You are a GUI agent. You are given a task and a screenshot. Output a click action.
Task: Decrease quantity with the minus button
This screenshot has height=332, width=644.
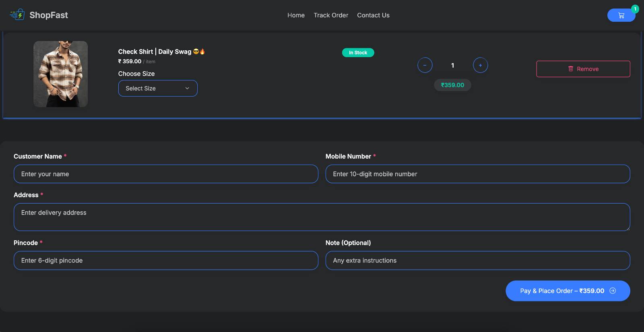coord(425,65)
